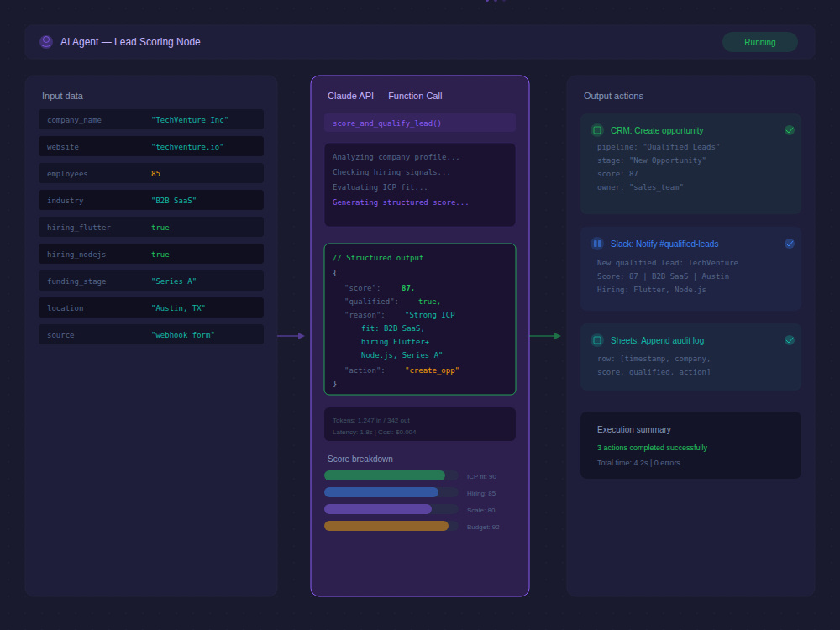Click "New qualified lead: TechVenture" message line

coord(668,262)
